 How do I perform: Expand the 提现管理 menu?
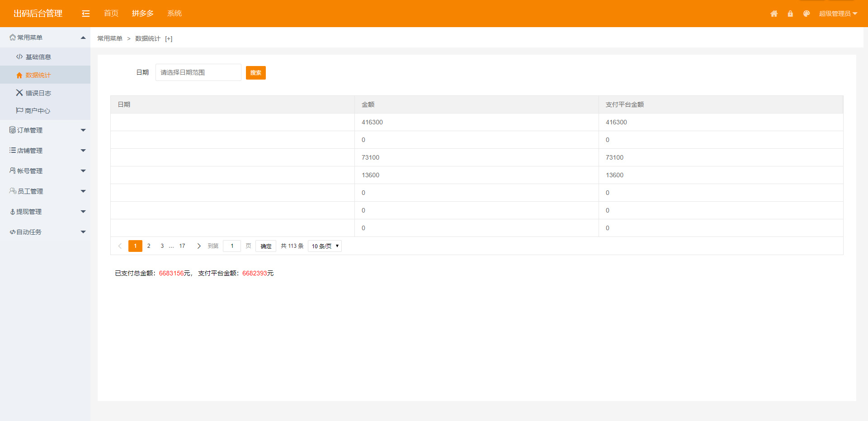point(45,212)
